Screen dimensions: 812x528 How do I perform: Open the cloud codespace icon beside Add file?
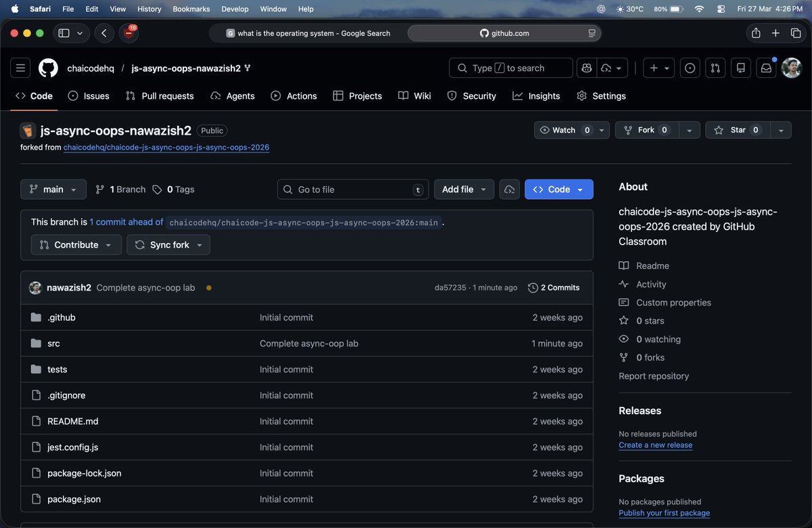pos(510,190)
